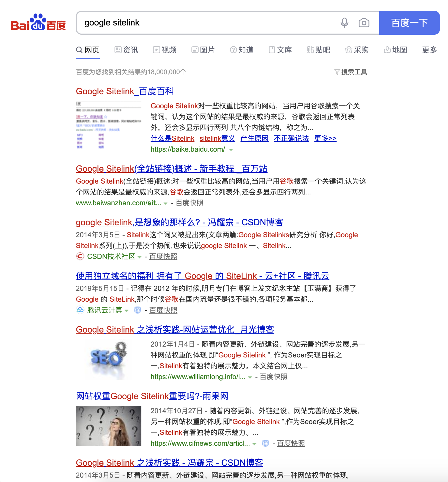Open 产生原因 sublink

point(254,138)
